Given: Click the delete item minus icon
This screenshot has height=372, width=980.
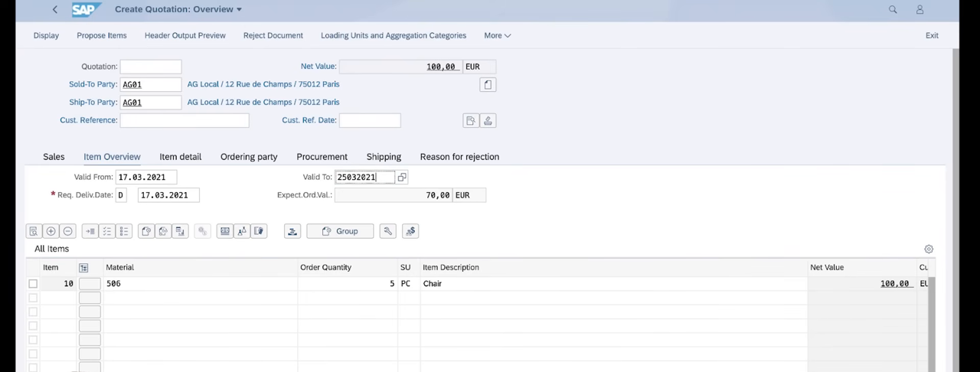Looking at the screenshot, I should tap(67, 231).
